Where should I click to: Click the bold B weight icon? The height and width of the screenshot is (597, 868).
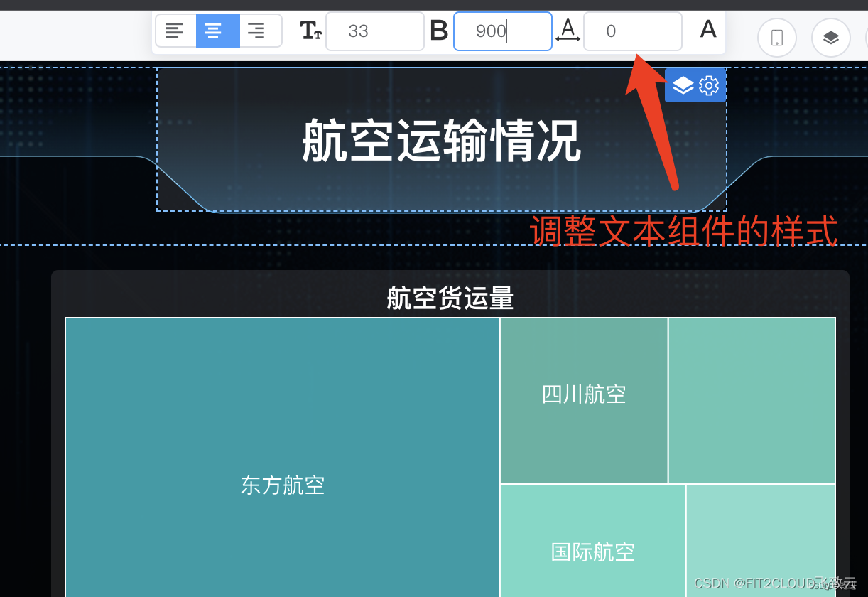pyautogui.click(x=439, y=31)
